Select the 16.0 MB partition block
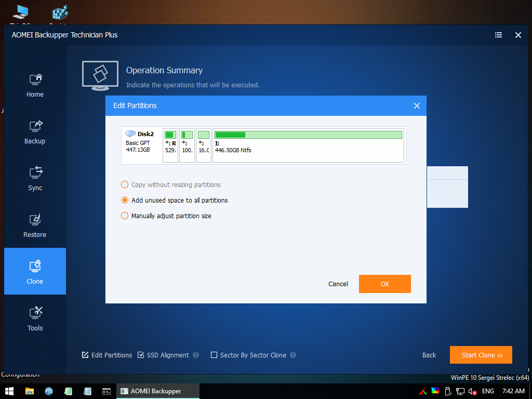The image size is (532, 399). (204, 145)
